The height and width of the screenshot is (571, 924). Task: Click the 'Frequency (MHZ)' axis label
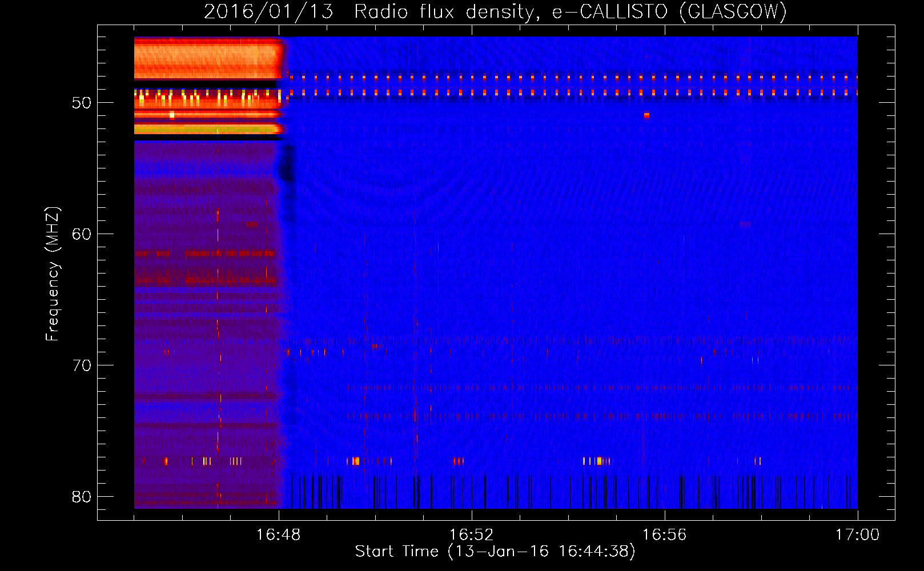pyautogui.click(x=53, y=274)
